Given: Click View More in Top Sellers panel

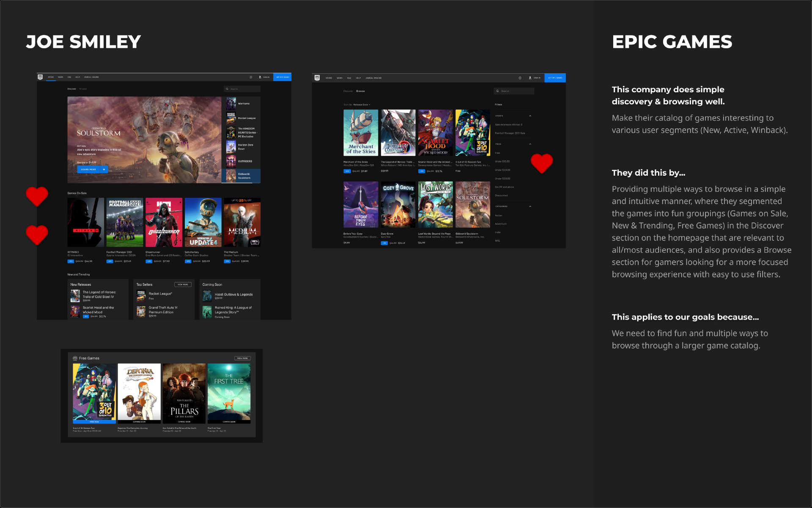Looking at the screenshot, I should click(x=183, y=284).
